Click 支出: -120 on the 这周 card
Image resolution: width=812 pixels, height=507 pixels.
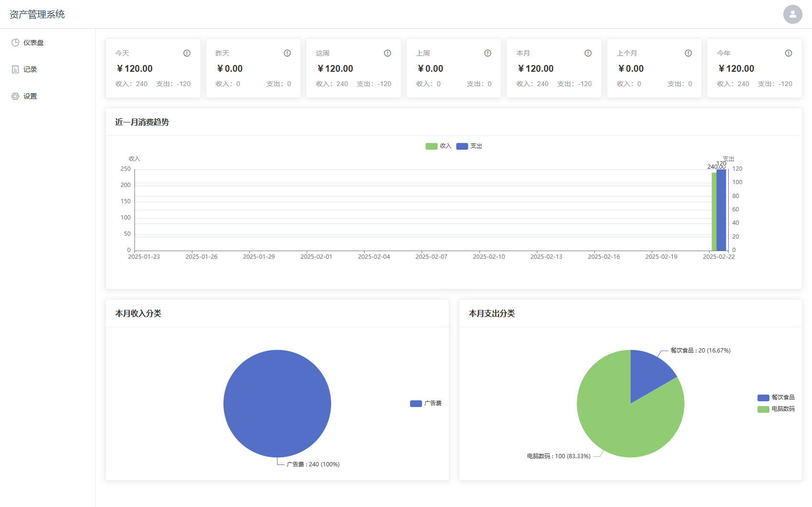[x=374, y=84]
